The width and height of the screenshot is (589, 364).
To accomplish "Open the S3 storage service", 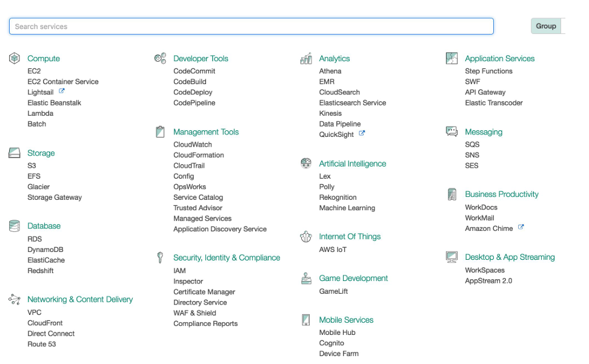I will point(32,165).
